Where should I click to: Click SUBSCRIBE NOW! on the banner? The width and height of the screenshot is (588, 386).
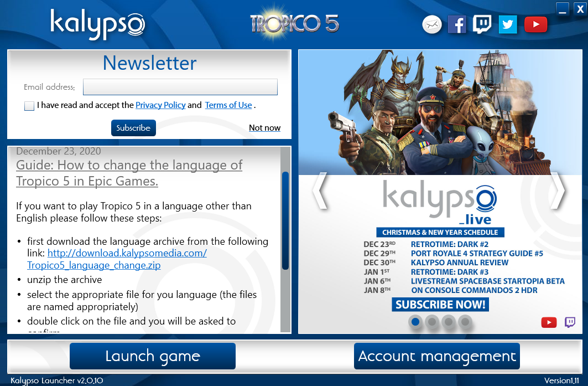[x=440, y=305]
